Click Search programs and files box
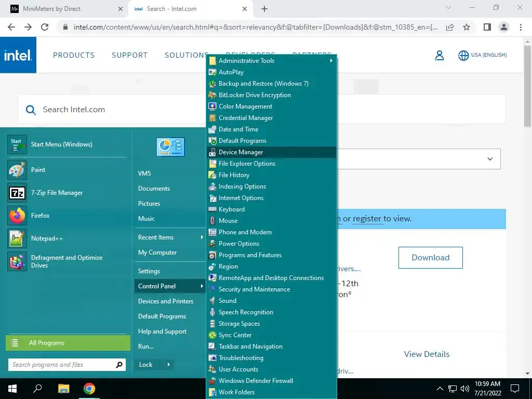This screenshot has width=532, height=399. 67,365
